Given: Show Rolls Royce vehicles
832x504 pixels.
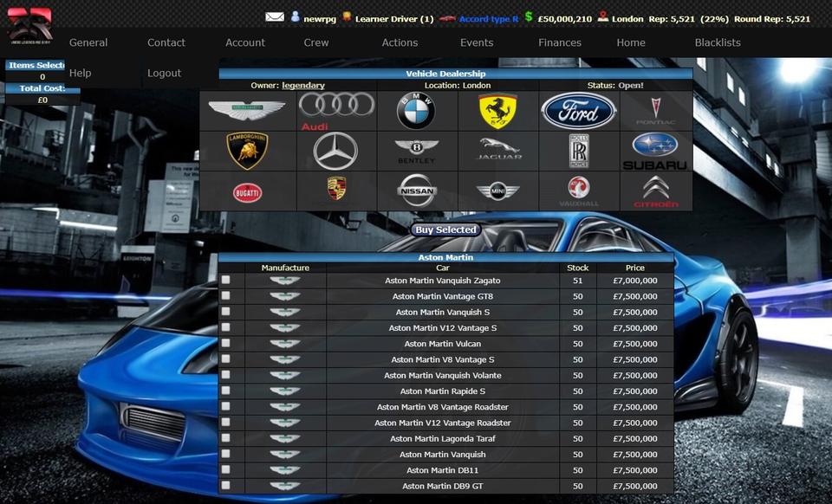Looking at the screenshot, I should pos(578,151).
